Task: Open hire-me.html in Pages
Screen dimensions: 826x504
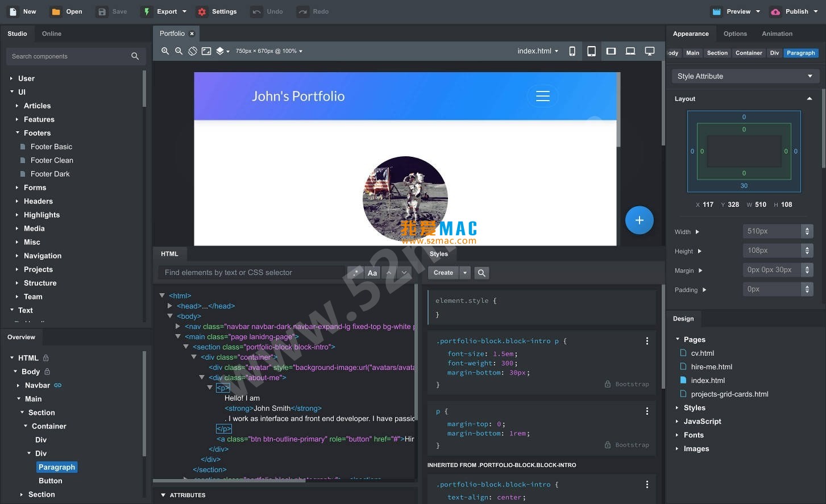Action: 711,367
